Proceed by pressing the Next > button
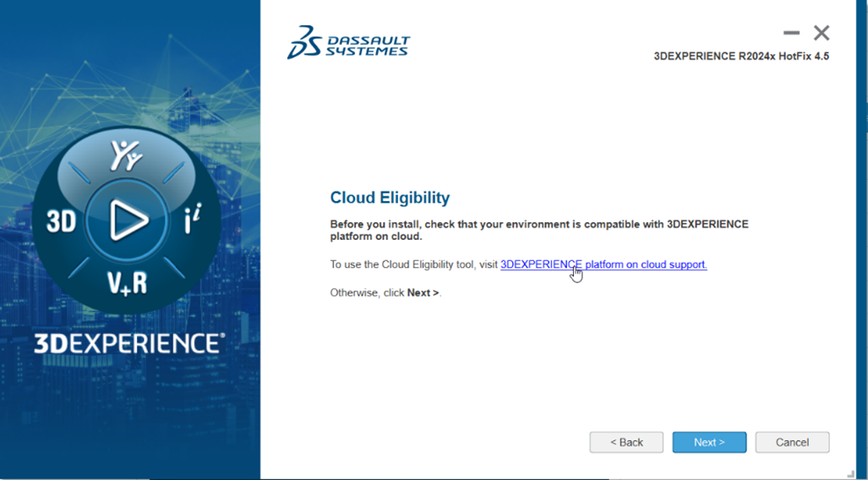 (x=709, y=442)
